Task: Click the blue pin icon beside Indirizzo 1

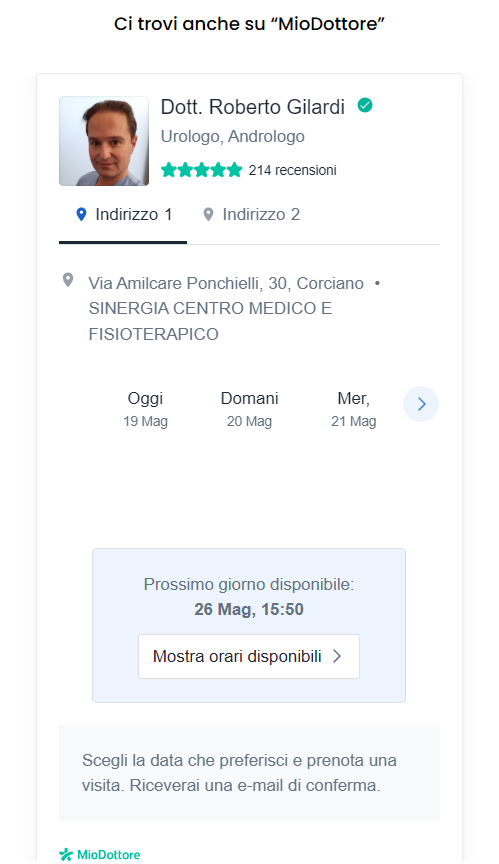Action: (81, 214)
